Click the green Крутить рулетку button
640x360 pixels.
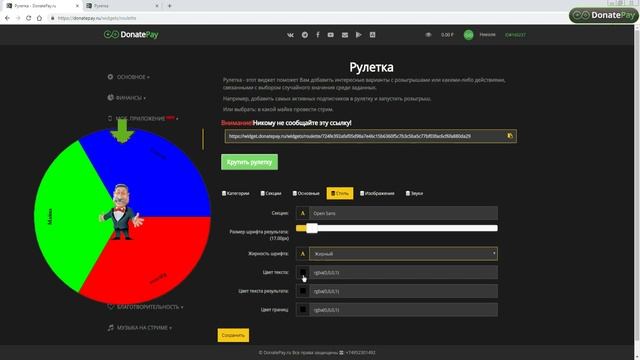pyautogui.click(x=249, y=162)
